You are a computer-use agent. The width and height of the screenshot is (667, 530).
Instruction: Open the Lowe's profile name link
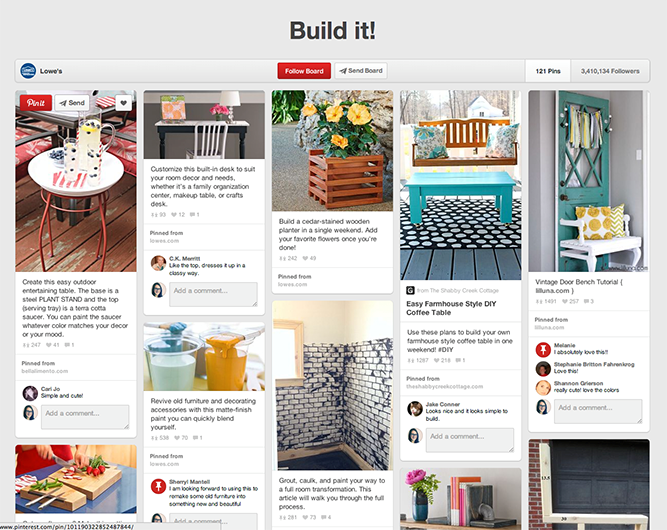(x=51, y=71)
